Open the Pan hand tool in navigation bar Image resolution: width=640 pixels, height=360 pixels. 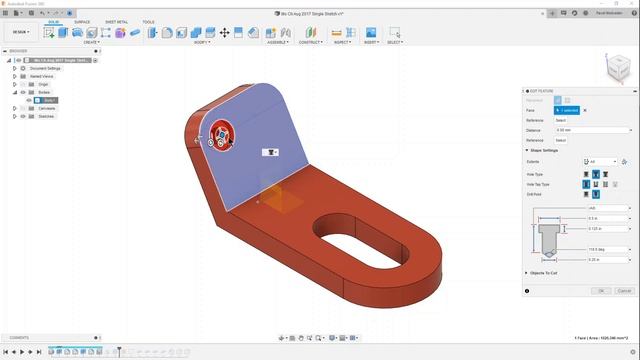301,338
